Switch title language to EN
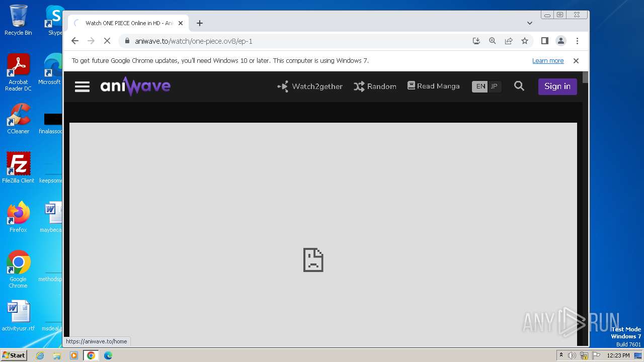The height and width of the screenshot is (362, 644). tap(480, 86)
